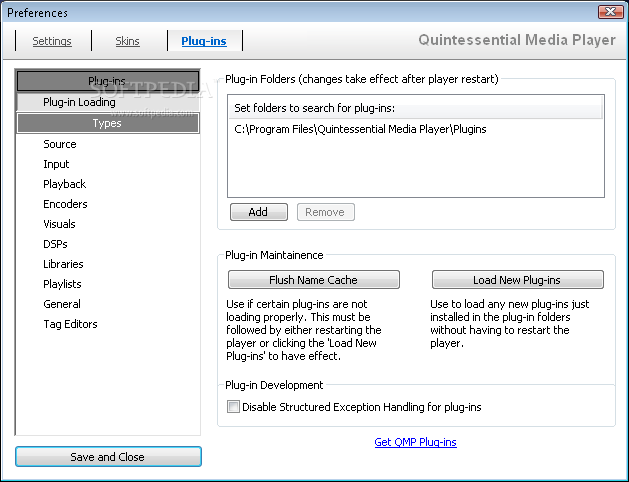This screenshot has height=482, width=629.
Task: Open the Get QMP Plug-ins link
Action: click(x=416, y=442)
